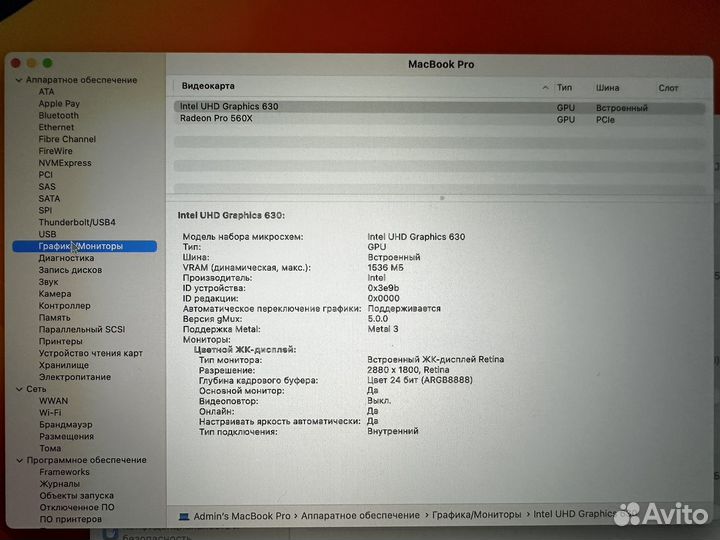The height and width of the screenshot is (540, 720).
Task: Open Электропитание entry
Action: (x=74, y=377)
